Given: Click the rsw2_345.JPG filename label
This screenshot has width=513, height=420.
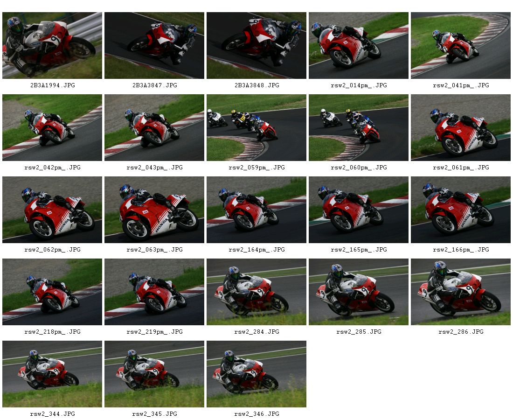Looking at the screenshot, I should [154, 414].
